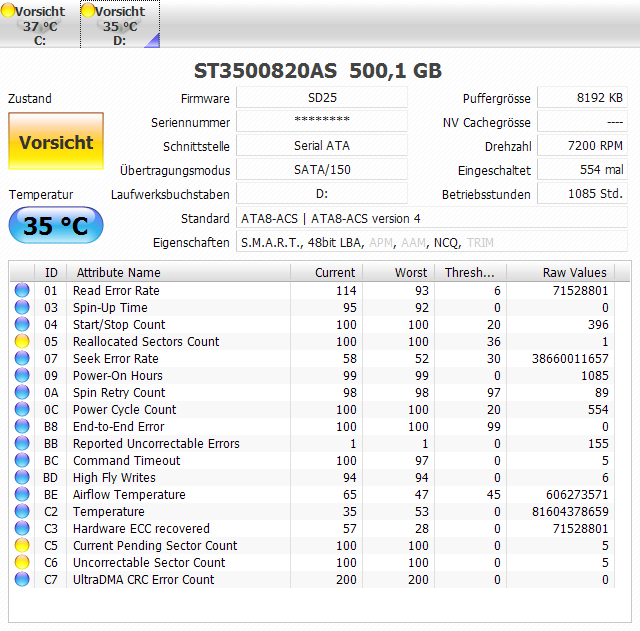Click the blue status orb for End-to-End Error
The image size is (640, 631).
(22, 427)
